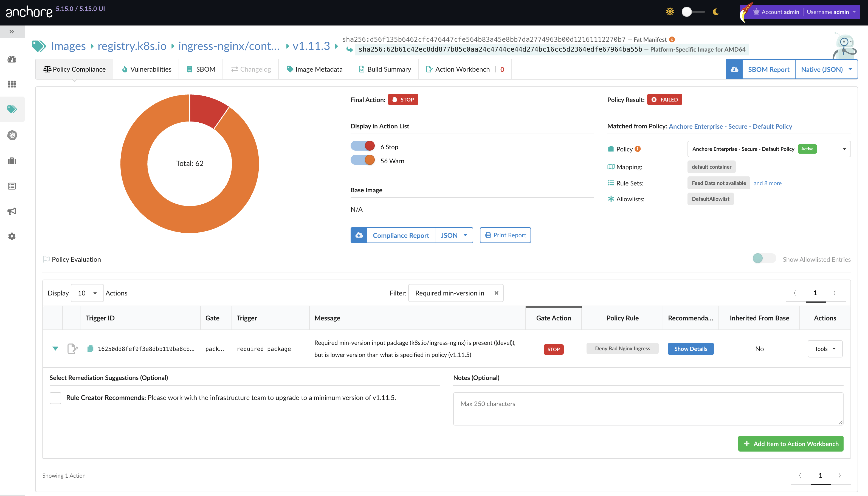
Task: Open the Images tag sidebar icon
Action: point(12,109)
